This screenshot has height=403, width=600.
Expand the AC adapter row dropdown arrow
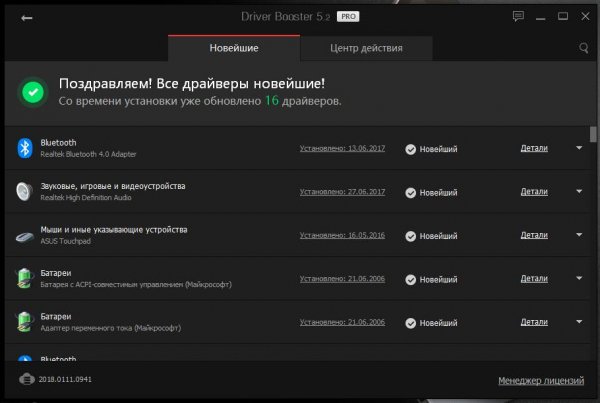[x=579, y=322]
